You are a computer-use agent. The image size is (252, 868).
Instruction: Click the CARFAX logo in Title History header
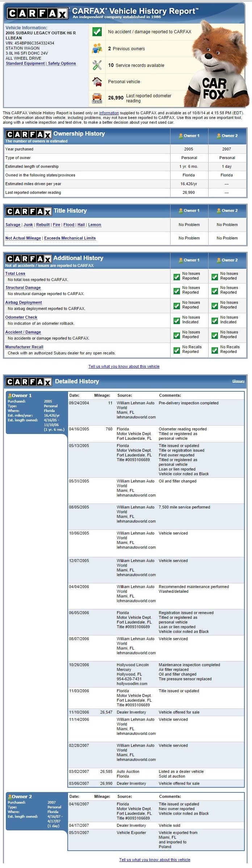29,211
